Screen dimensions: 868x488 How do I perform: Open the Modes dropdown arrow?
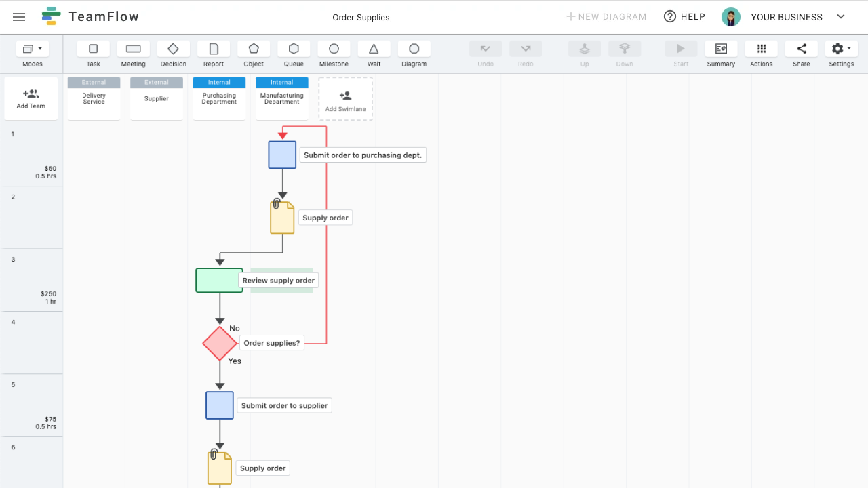(x=41, y=49)
